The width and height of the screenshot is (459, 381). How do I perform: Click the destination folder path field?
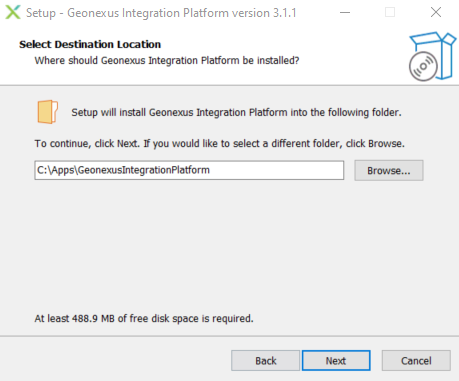[189, 170]
